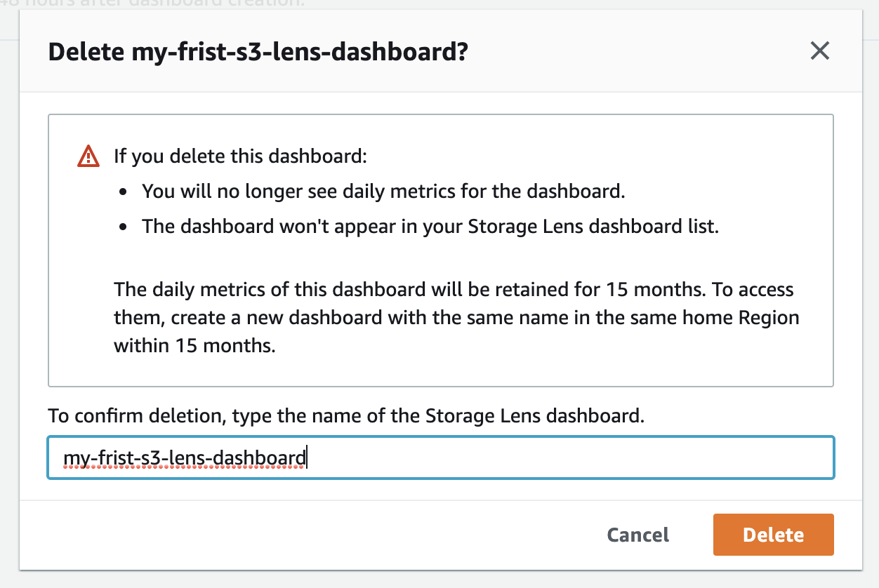Click the dialog title 'Delete my-frist-s3-lens-dashboard?'

coord(259,51)
